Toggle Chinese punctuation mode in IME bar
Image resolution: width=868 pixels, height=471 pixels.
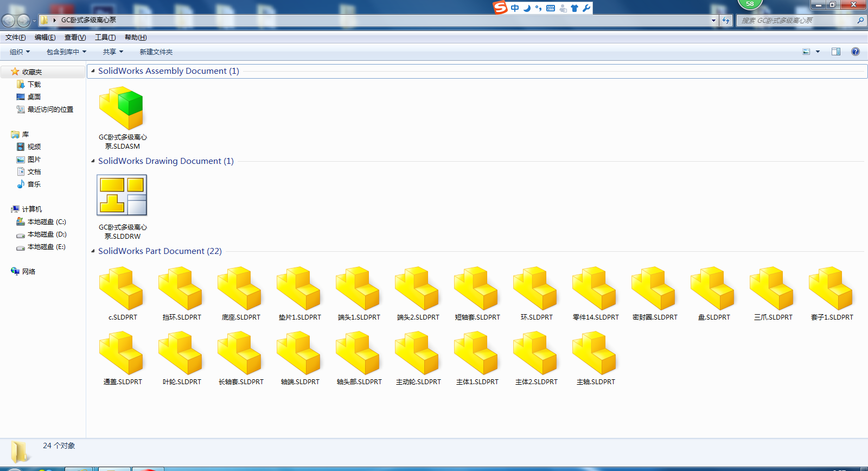click(x=538, y=8)
